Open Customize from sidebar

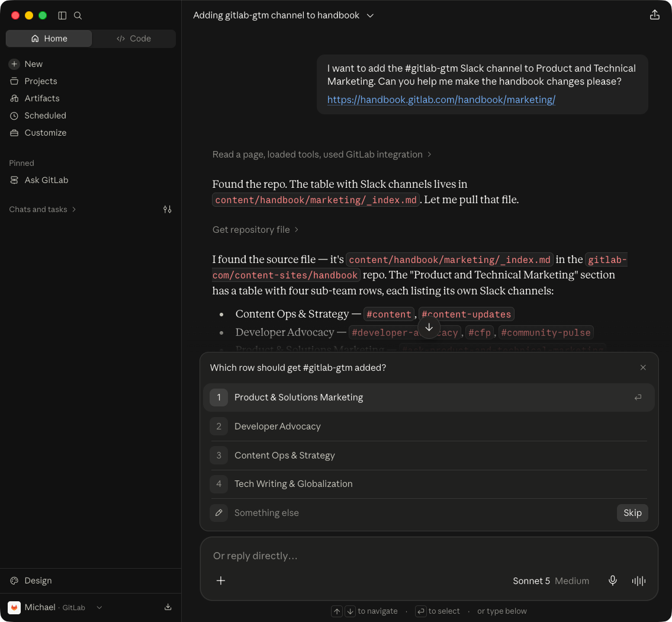coord(46,133)
